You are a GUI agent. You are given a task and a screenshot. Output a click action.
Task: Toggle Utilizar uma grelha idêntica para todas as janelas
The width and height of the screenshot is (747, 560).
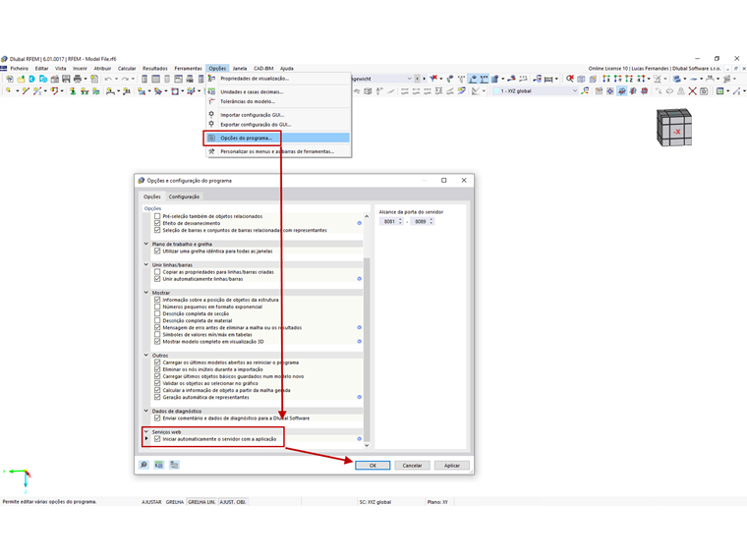tap(157, 251)
